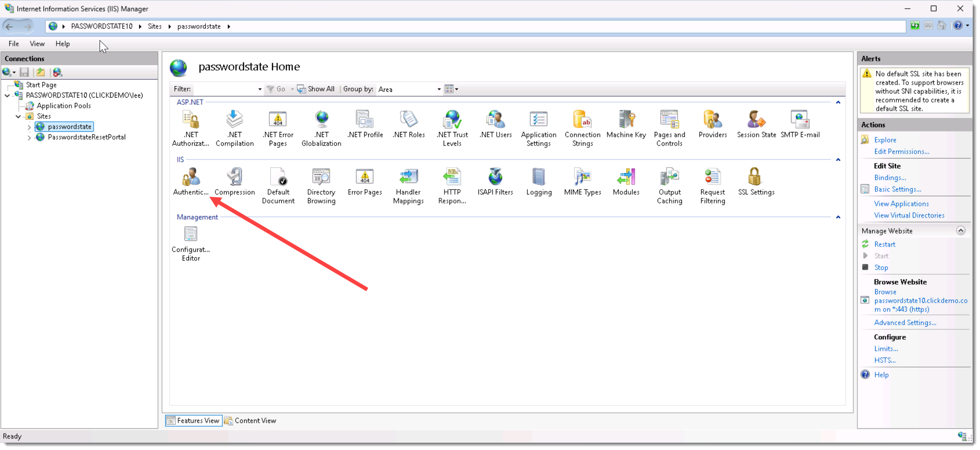Open the Application Settings feature

point(539,128)
